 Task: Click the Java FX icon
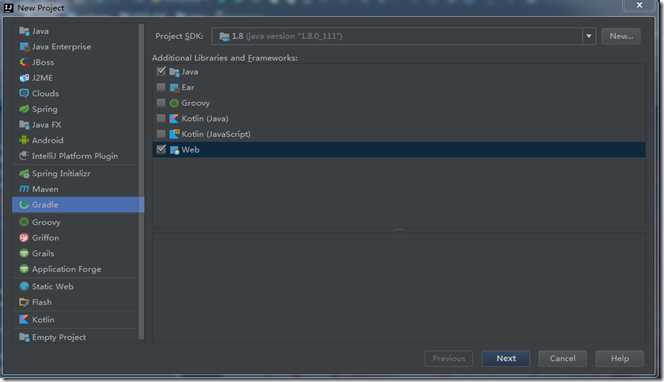pyautogui.click(x=24, y=125)
